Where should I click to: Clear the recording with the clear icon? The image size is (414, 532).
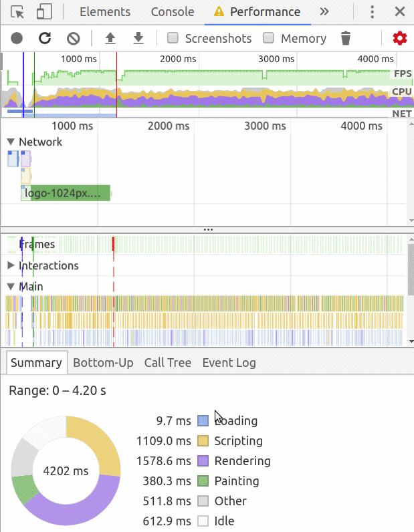coord(74,38)
